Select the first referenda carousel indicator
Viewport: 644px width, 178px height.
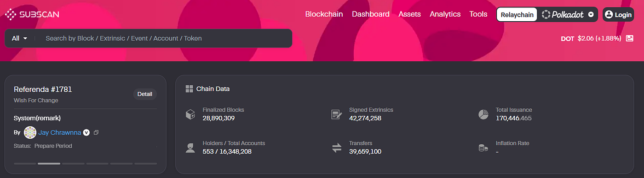[25, 163]
